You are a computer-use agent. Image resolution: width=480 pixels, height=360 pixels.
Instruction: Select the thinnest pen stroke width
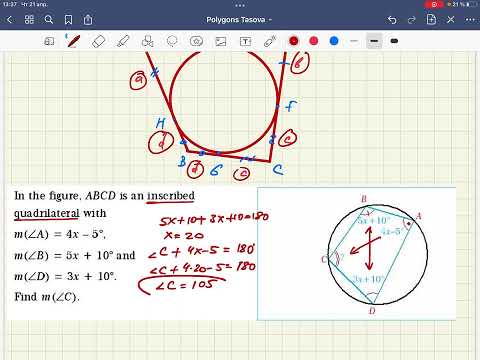[354, 41]
